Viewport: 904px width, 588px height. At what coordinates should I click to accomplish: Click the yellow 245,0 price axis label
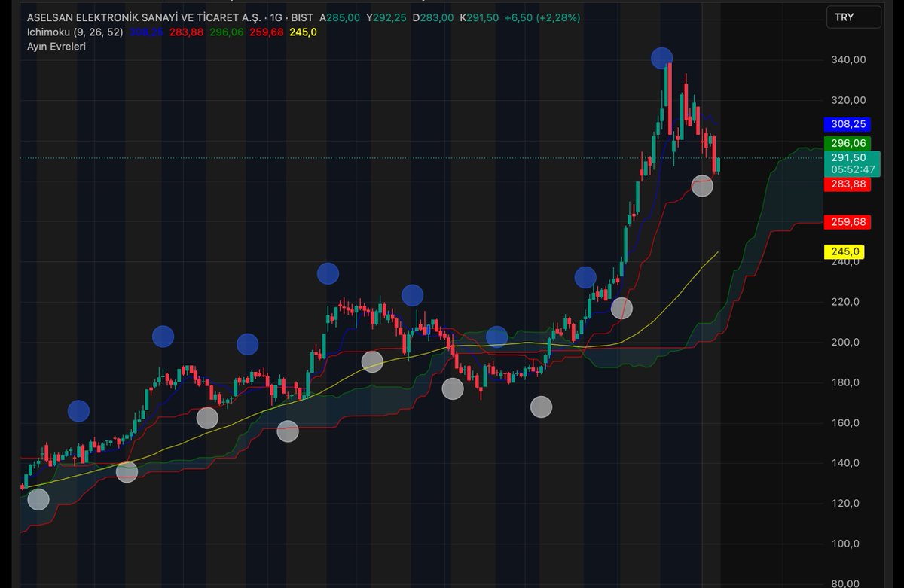[844, 251]
